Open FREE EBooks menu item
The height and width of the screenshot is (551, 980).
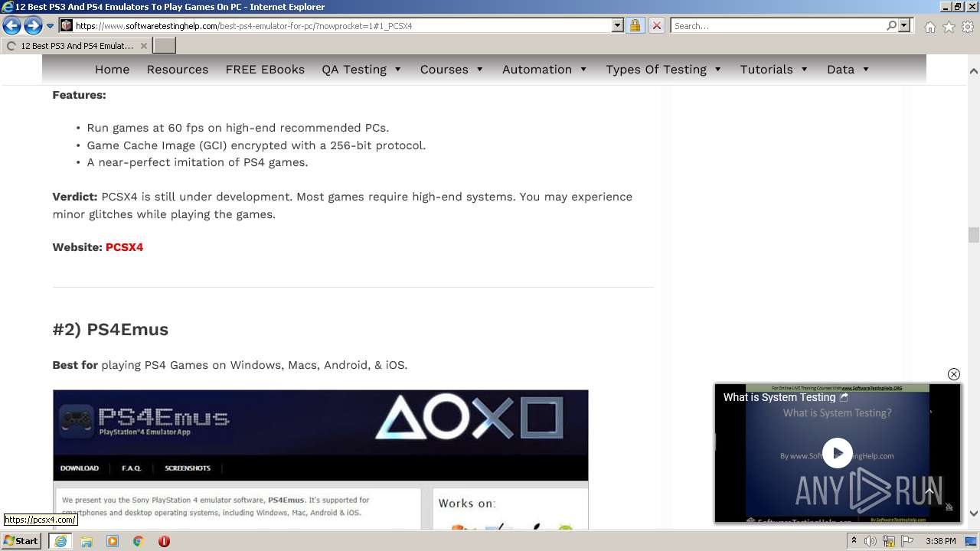tap(265, 69)
